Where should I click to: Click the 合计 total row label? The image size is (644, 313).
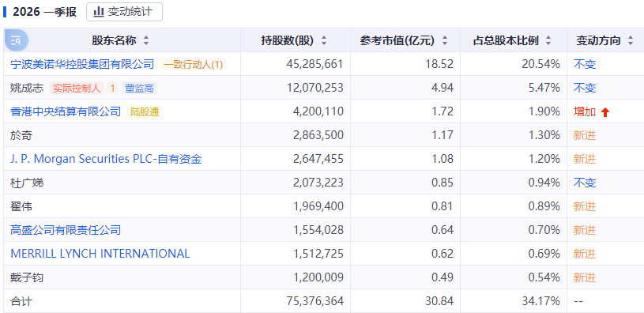(21, 301)
